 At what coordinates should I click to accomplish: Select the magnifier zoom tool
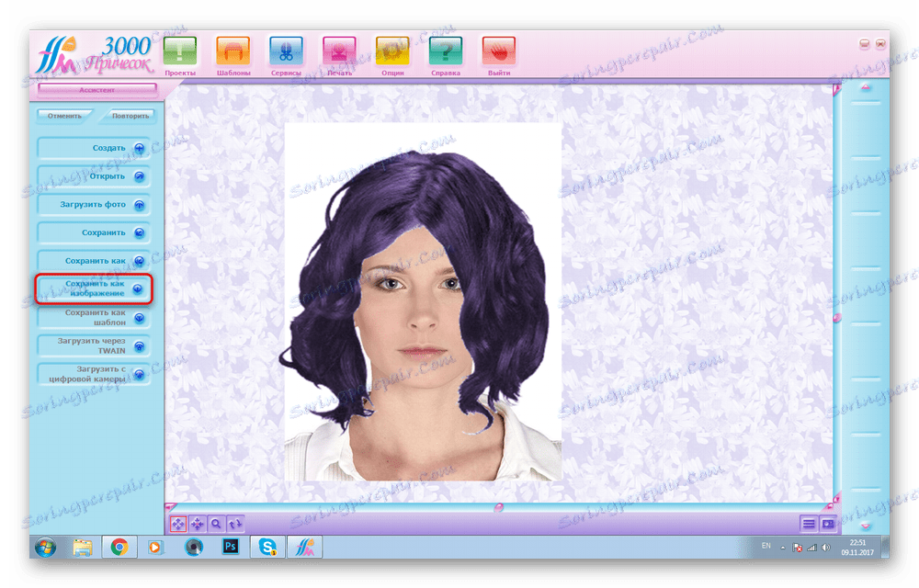216,524
